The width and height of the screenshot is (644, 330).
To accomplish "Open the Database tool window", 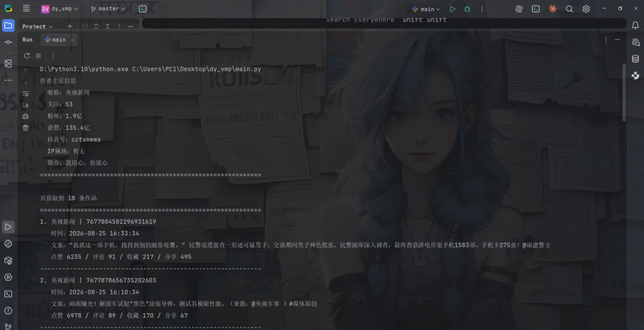I will click(x=635, y=59).
